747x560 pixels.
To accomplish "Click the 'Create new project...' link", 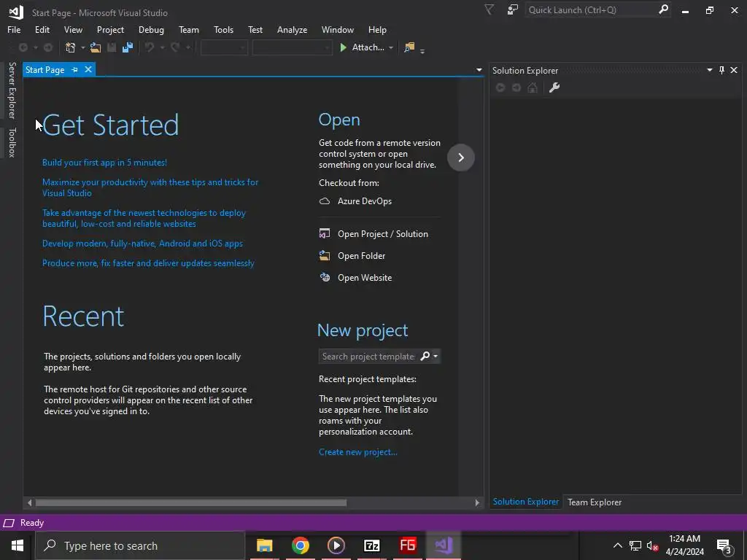I will coord(357,452).
